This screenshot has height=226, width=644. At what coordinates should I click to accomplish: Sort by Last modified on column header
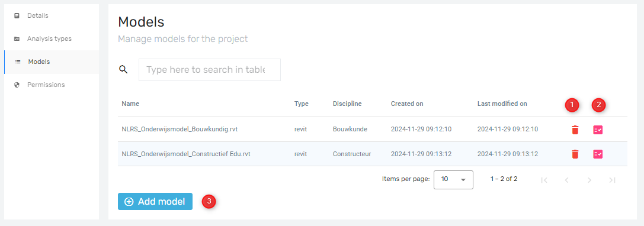click(502, 104)
